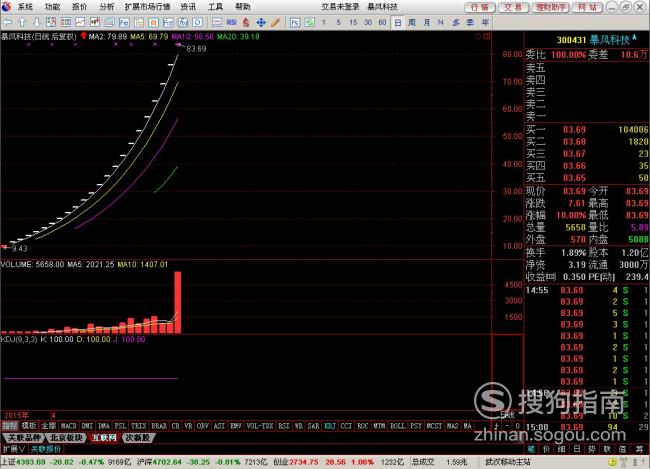Image resolution: width=650 pixels, height=469 pixels.
Task: Switch to 15-minute period
Action: pyautogui.click(x=353, y=22)
